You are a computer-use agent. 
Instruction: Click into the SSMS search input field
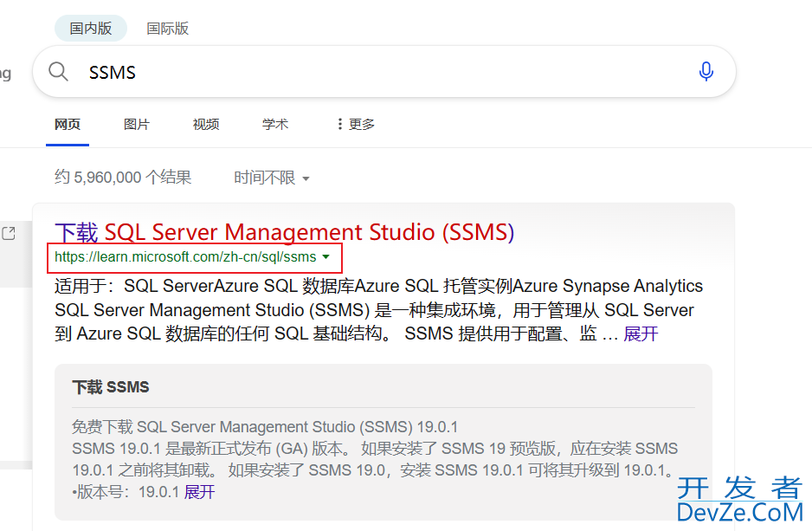[384, 72]
